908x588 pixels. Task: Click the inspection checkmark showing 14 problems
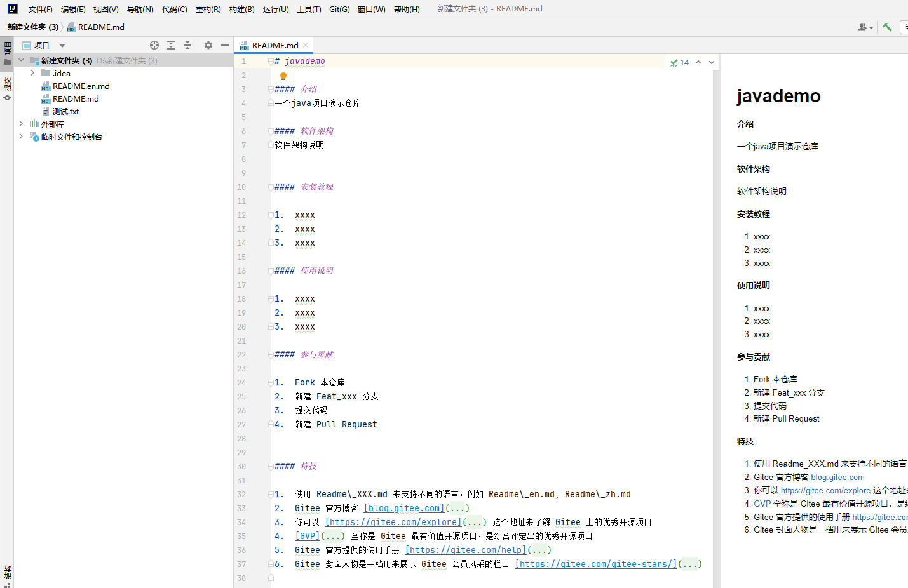(x=679, y=62)
